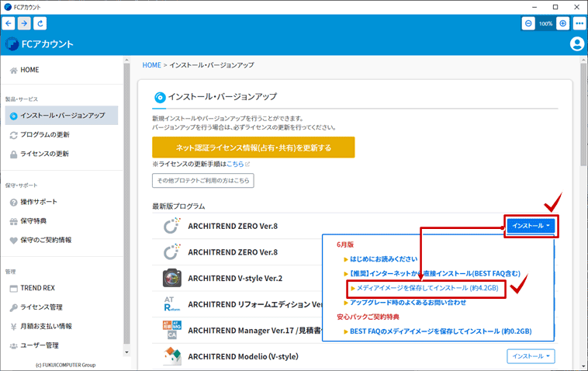Click the 安心パックご契約特典 label
Image resolution: width=588 pixels, height=371 pixels.
click(368, 317)
